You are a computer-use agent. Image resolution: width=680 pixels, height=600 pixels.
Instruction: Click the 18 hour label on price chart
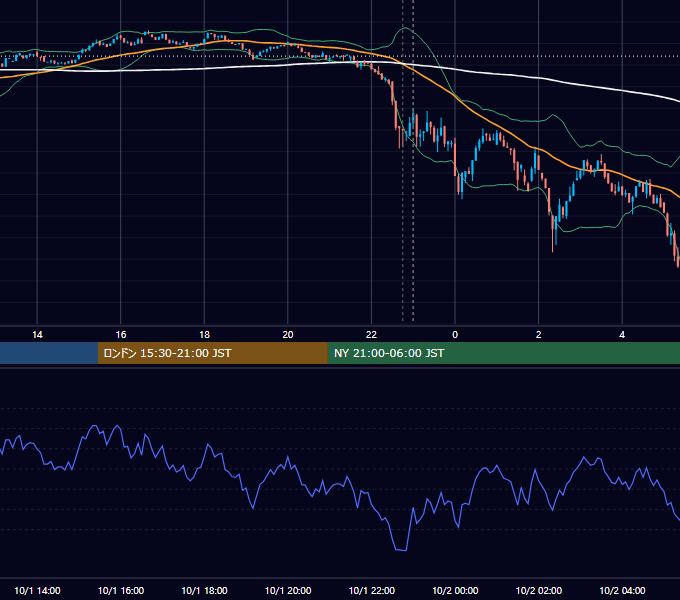204,335
